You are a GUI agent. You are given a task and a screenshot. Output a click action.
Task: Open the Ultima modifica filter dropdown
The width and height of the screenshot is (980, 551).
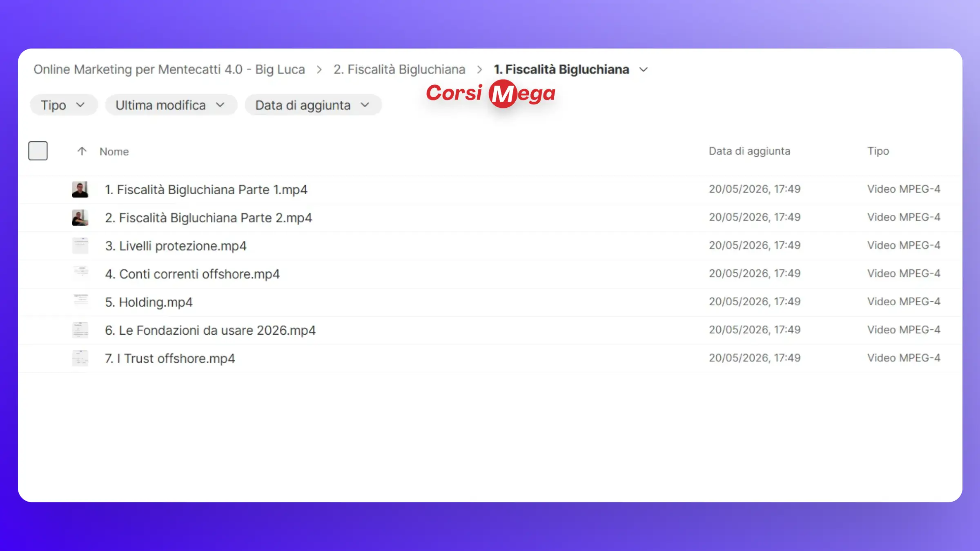click(171, 105)
